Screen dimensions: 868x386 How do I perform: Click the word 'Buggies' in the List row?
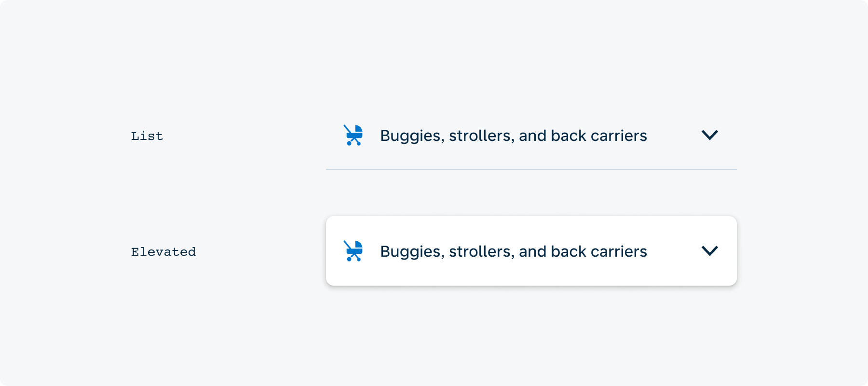(412, 137)
